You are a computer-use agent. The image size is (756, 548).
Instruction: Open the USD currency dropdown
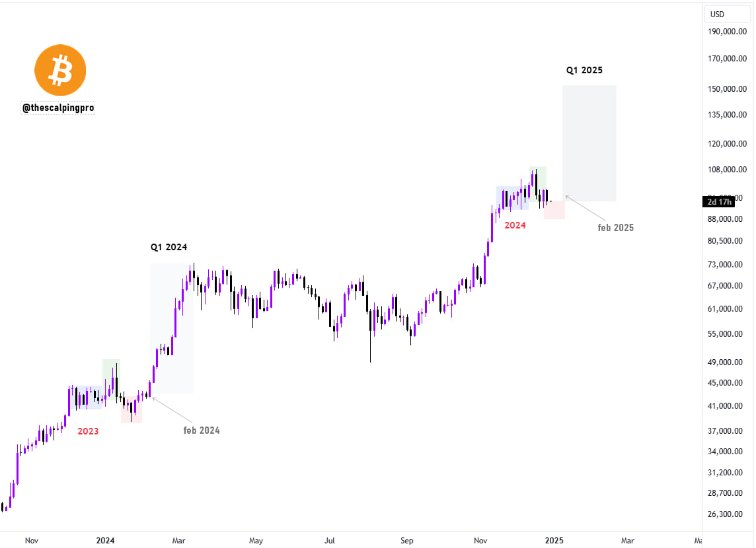coord(717,14)
